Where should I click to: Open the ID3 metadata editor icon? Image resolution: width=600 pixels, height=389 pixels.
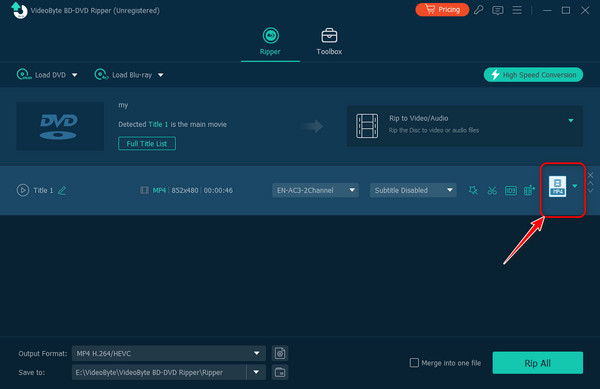(x=511, y=190)
